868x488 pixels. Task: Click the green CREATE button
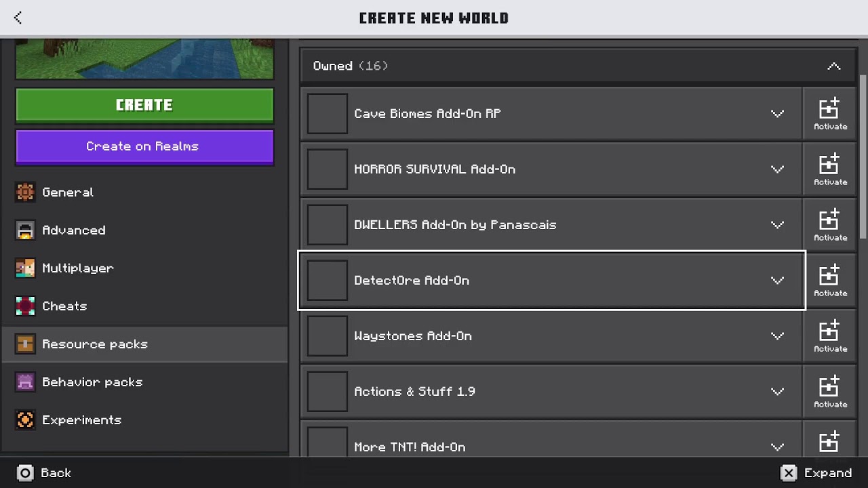144,105
